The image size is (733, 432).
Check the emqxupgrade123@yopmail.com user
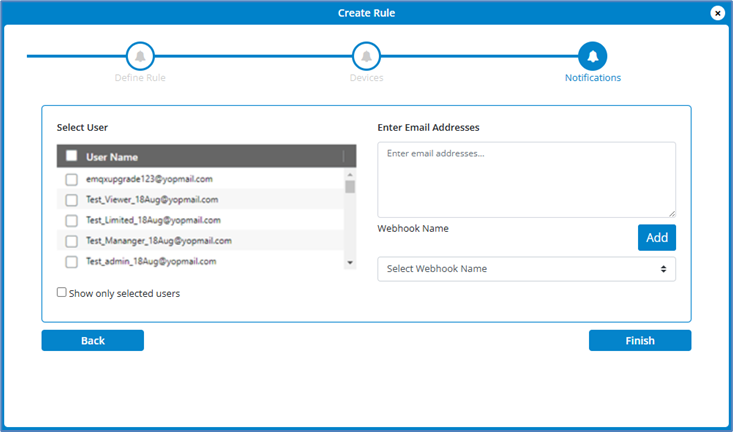click(x=71, y=180)
